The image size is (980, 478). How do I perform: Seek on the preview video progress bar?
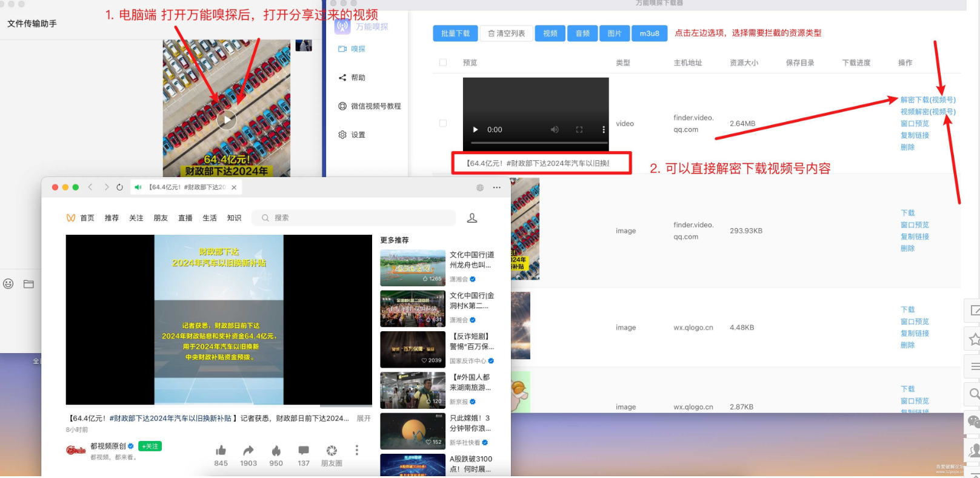point(539,143)
